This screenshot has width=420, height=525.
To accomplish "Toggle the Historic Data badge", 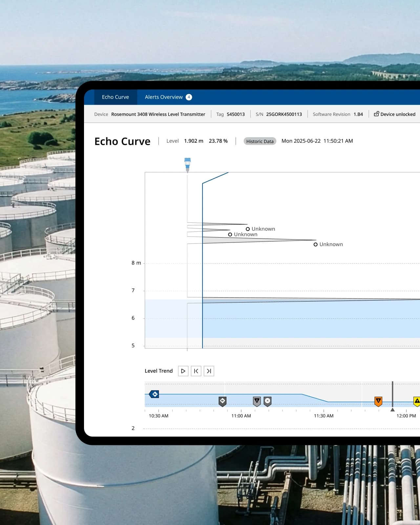I will click(260, 141).
